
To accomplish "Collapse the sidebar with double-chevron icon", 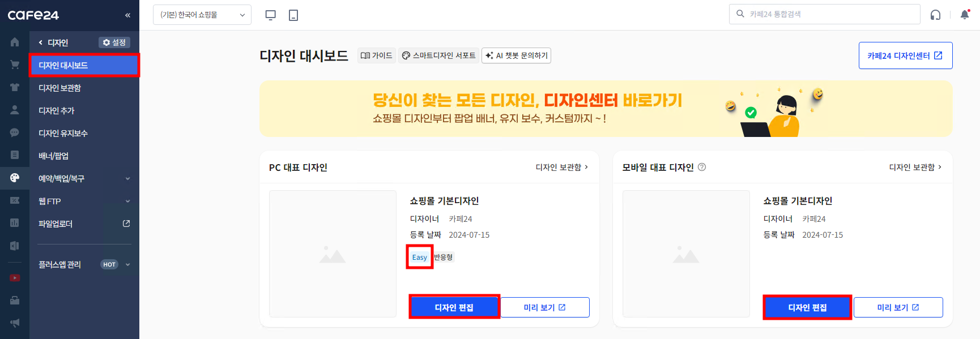I will click(x=127, y=15).
